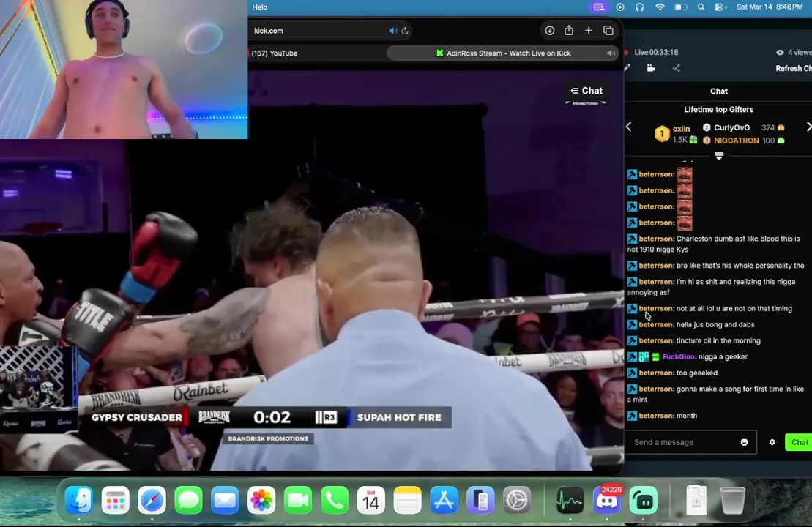Viewport: 812px width, 527px height.
Task: Switch to the (157) YouTube tab
Action: pos(274,53)
